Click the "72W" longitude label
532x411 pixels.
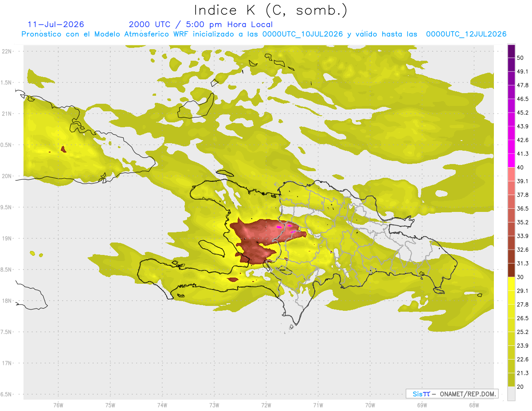click(x=266, y=405)
